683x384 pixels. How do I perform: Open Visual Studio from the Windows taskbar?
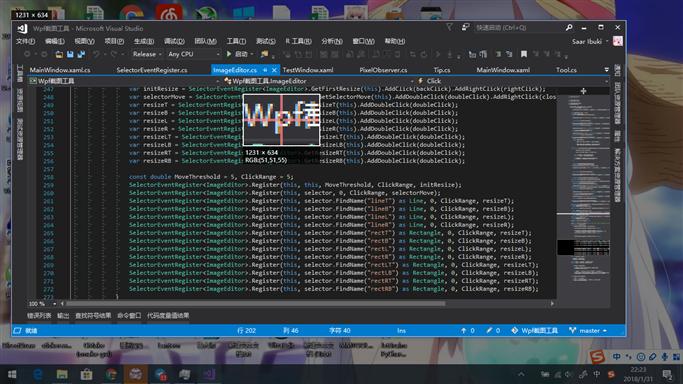click(209, 374)
